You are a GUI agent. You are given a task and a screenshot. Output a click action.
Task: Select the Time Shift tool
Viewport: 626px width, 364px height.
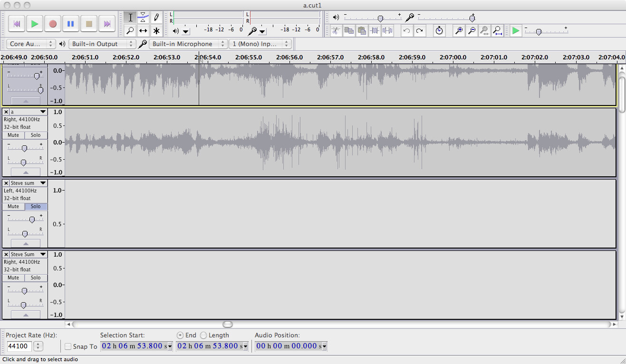coord(143,31)
